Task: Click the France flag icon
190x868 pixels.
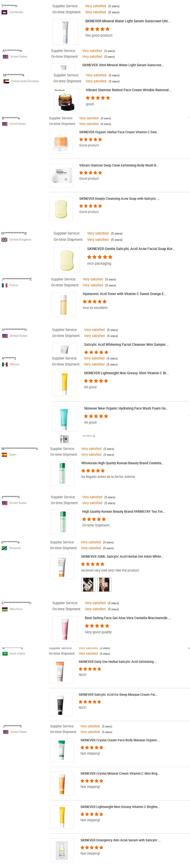Action: click(5, 285)
